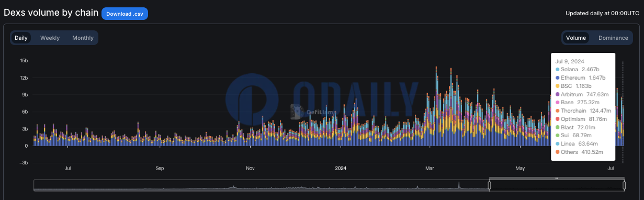This screenshot has width=644, height=200.
Task: Click the Others legend dot
Action: (x=558, y=152)
